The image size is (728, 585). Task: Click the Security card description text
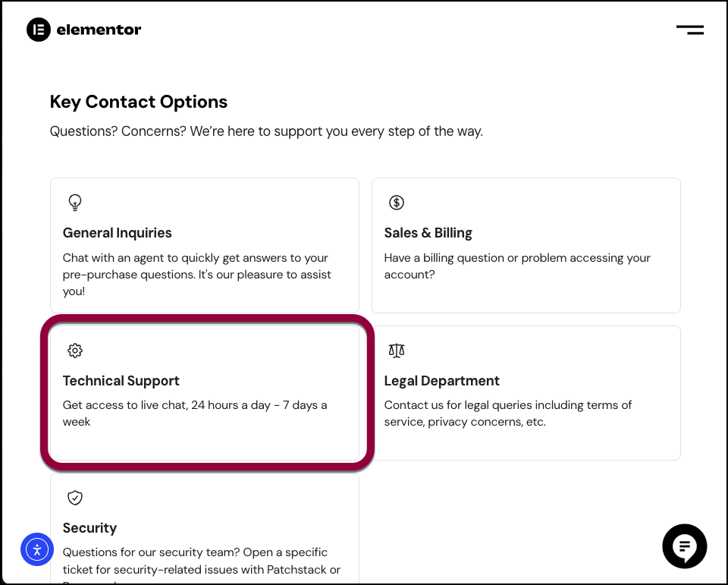pyautogui.click(x=201, y=560)
